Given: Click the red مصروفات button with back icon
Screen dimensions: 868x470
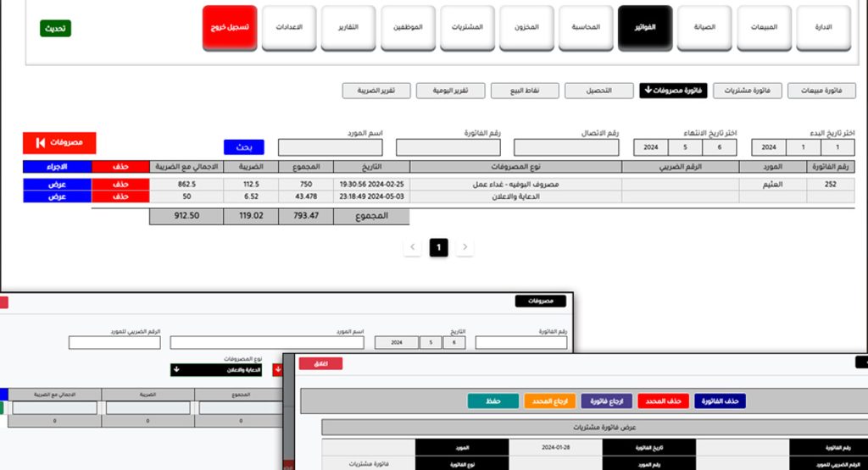Looking at the screenshot, I should click(59, 142).
